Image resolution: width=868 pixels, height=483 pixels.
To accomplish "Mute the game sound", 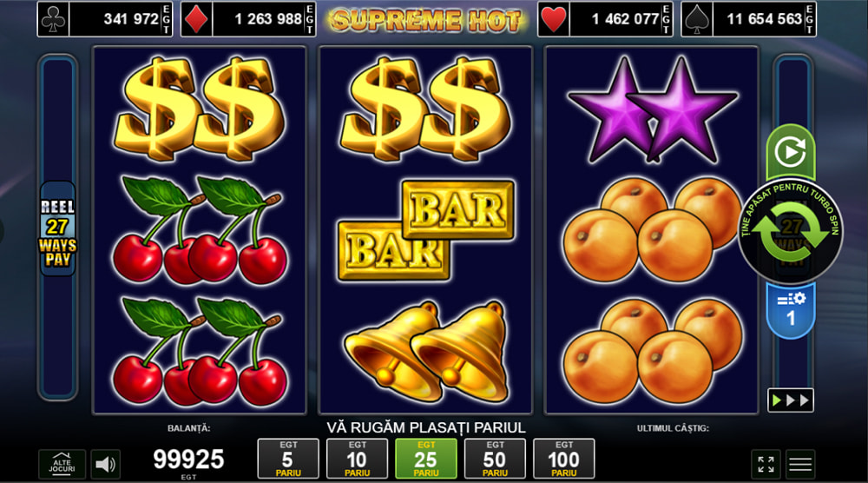I will click(x=105, y=464).
